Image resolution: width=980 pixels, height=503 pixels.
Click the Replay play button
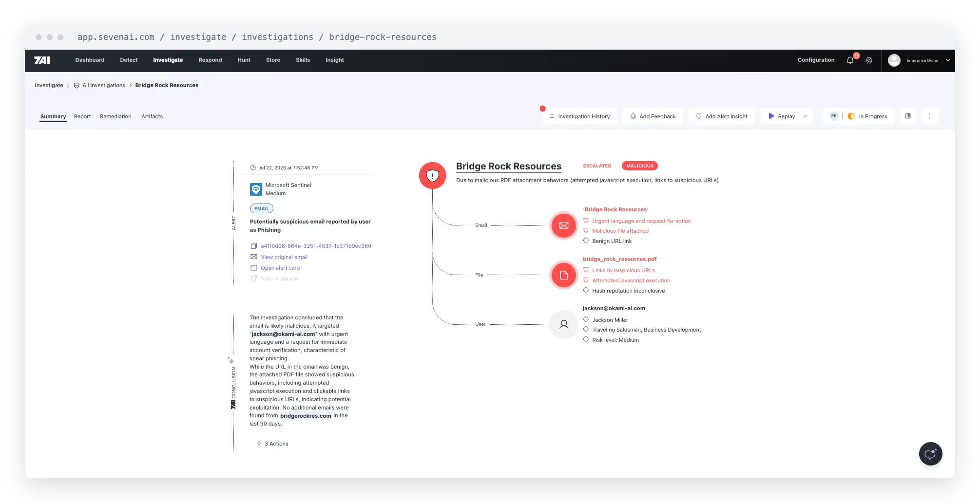click(782, 116)
